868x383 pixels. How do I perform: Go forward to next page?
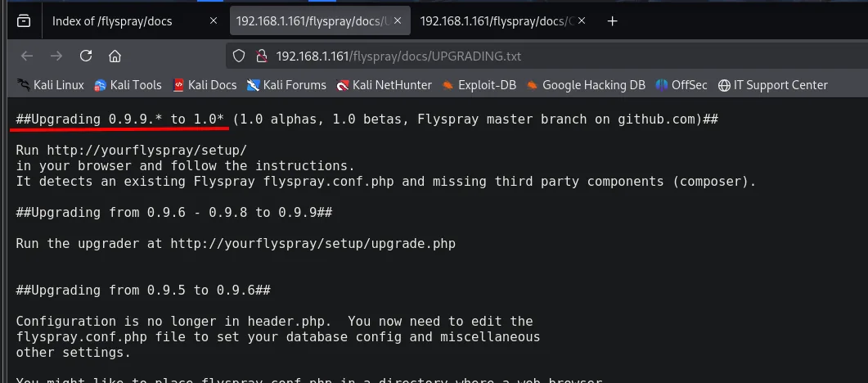tap(56, 56)
